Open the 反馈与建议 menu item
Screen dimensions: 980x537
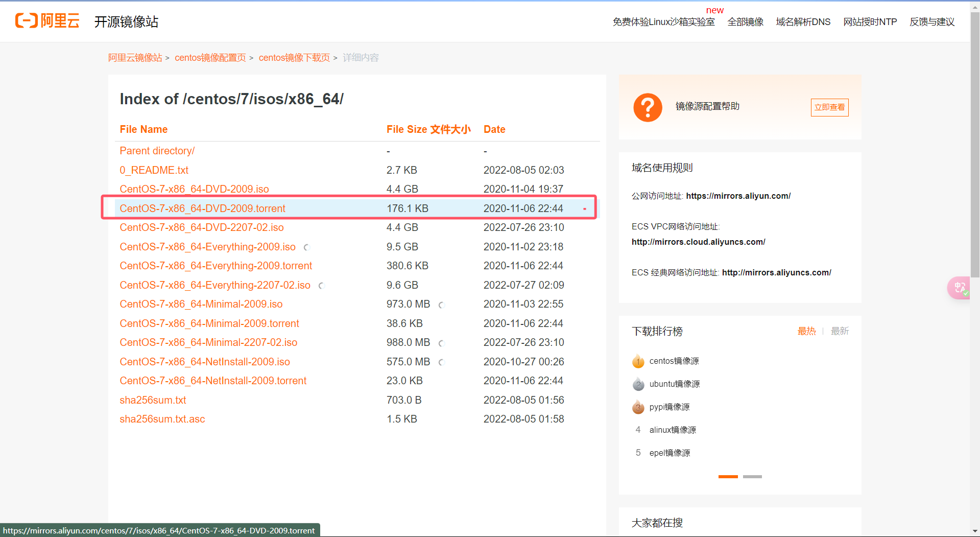[x=932, y=22]
